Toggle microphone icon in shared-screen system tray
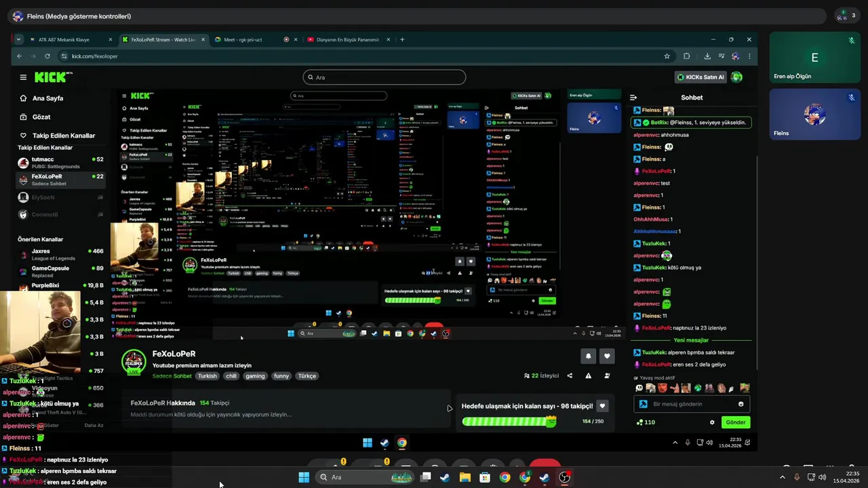This screenshot has height=488, width=868. coord(688,443)
